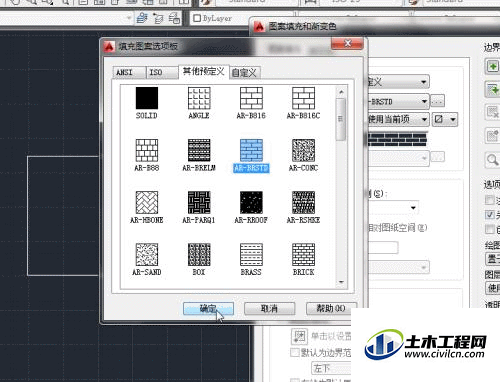Image resolution: width=500 pixels, height=382 pixels.
Task: Confirm selection with 确定 button
Action: [208, 308]
